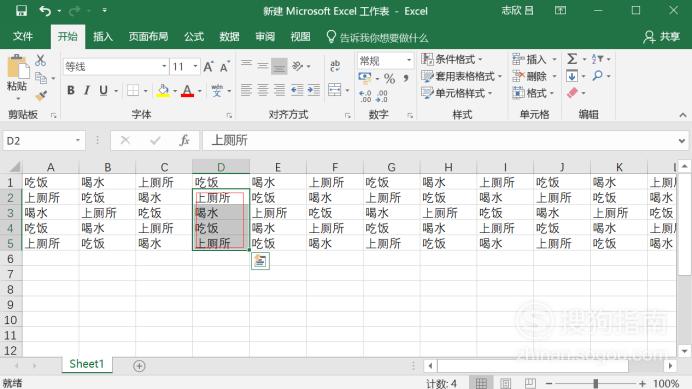The image size is (692, 389).
Task: Expand the Name Box dropdown arrow
Action: coord(78,140)
